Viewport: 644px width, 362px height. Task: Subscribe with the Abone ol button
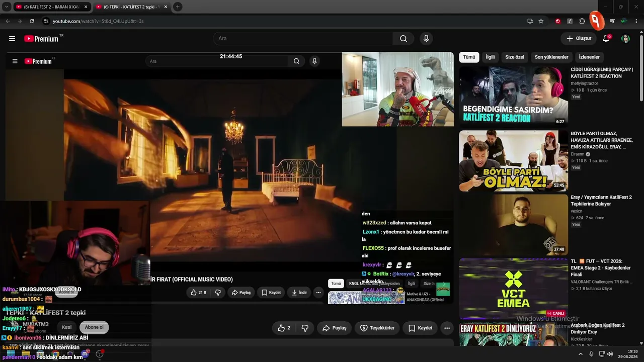pyautogui.click(x=94, y=327)
